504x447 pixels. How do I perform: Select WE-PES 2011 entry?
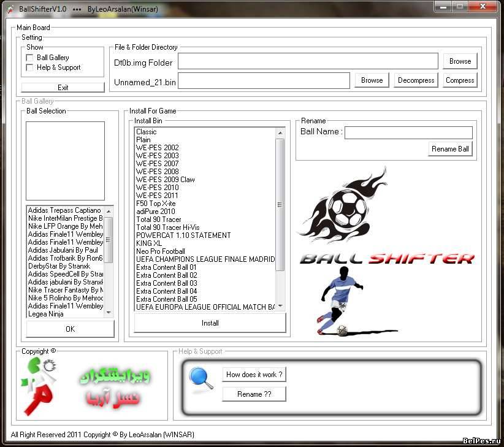205,196
